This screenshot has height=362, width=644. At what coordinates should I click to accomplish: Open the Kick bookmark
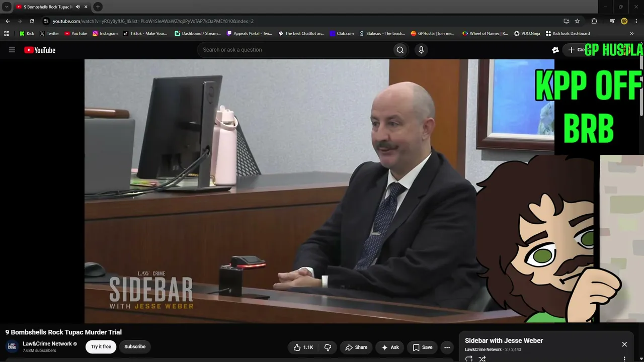pos(27,34)
